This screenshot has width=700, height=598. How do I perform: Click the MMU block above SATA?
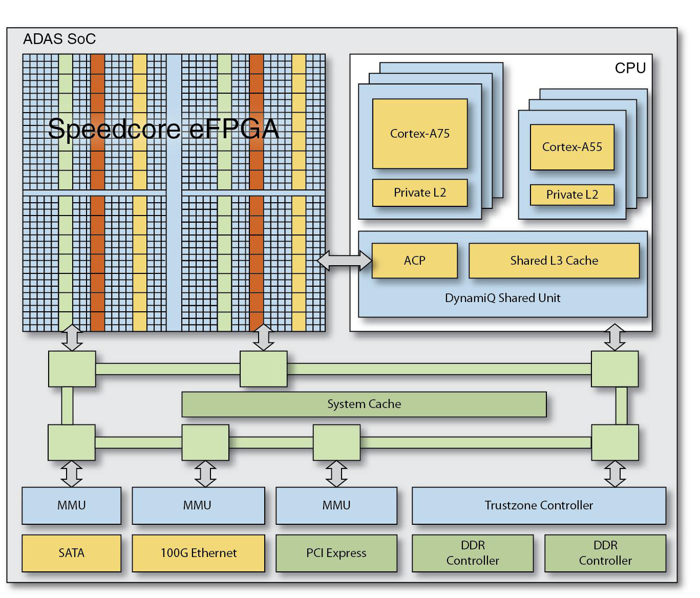click(72, 506)
